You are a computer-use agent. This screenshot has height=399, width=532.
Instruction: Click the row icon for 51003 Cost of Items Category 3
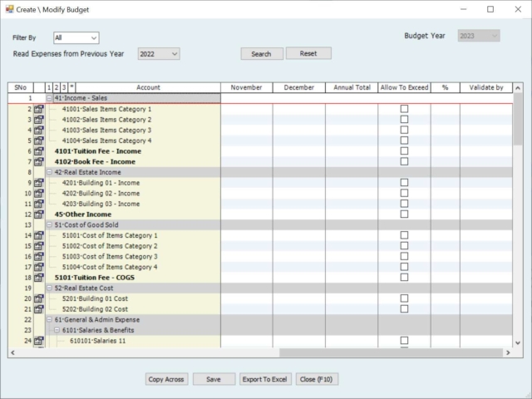pyautogui.click(x=39, y=257)
